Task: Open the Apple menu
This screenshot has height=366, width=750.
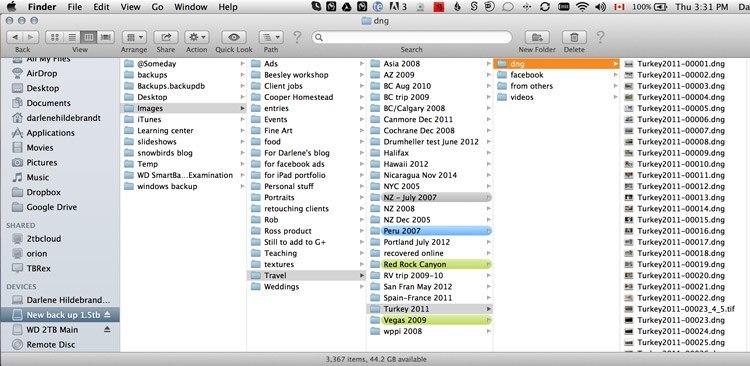Action: tap(11, 7)
